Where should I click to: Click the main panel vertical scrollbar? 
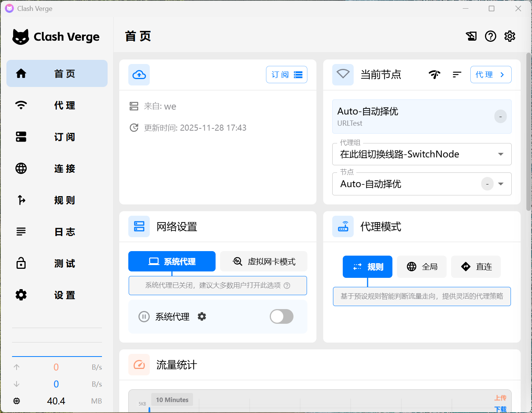529,132
